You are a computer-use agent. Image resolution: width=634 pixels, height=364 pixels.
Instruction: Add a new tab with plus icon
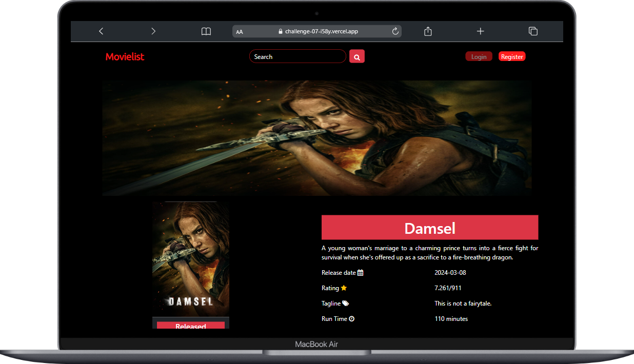pos(481,31)
